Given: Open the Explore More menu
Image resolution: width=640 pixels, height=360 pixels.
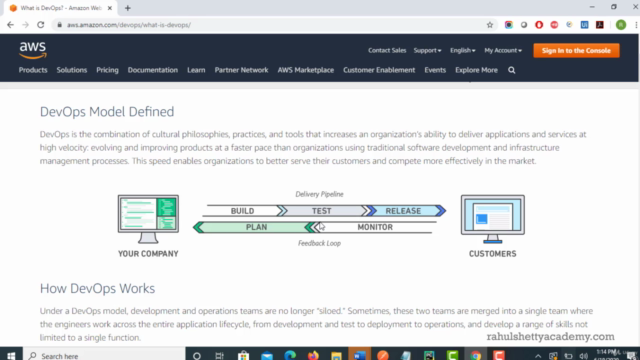Looking at the screenshot, I should [476, 70].
